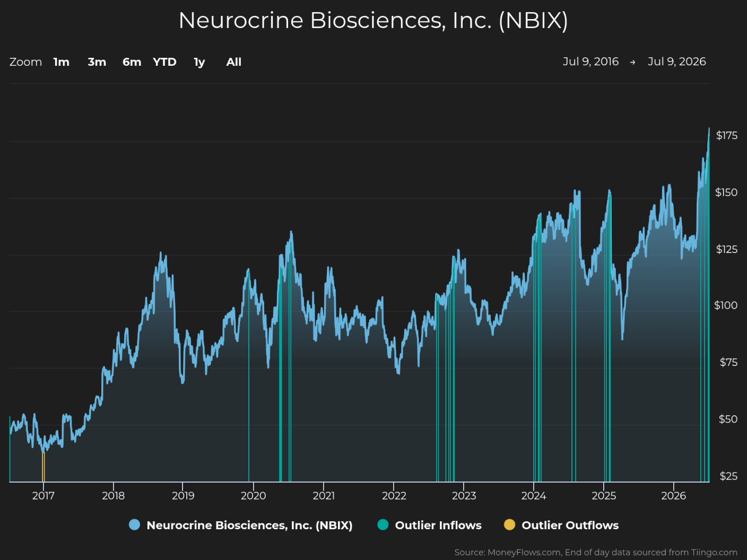
Task: Toggle the blue NBIX legend marker
Action: pos(135,525)
